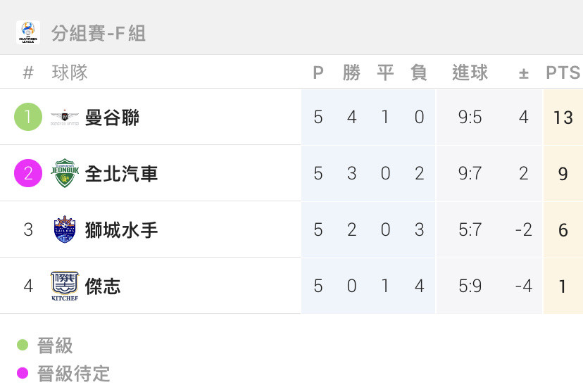Click the 進球 column header
This screenshot has width=583, height=392.
point(470,72)
